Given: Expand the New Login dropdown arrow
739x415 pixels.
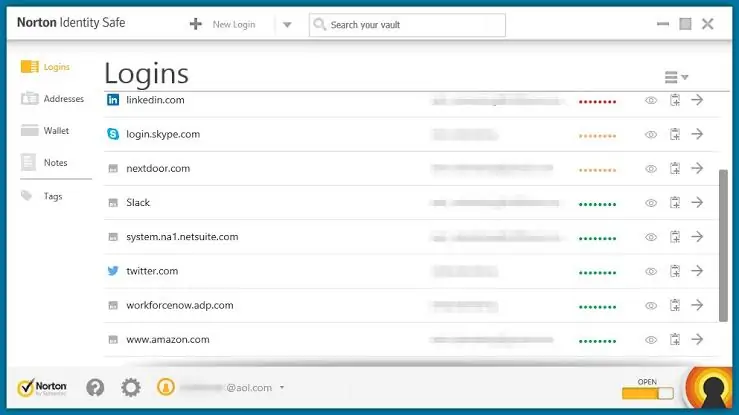Looking at the screenshot, I should click(287, 25).
